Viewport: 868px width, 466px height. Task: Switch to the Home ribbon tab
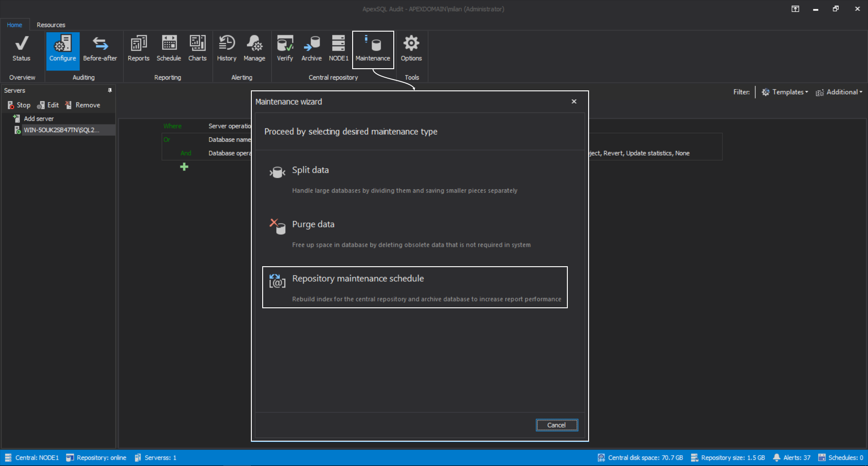pos(14,25)
